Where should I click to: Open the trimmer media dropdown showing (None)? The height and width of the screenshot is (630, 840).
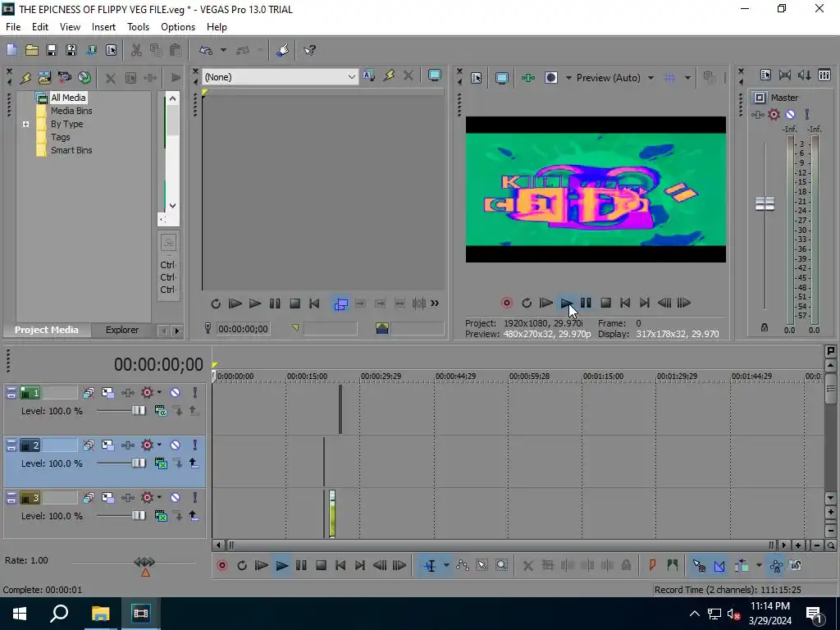[x=280, y=77]
